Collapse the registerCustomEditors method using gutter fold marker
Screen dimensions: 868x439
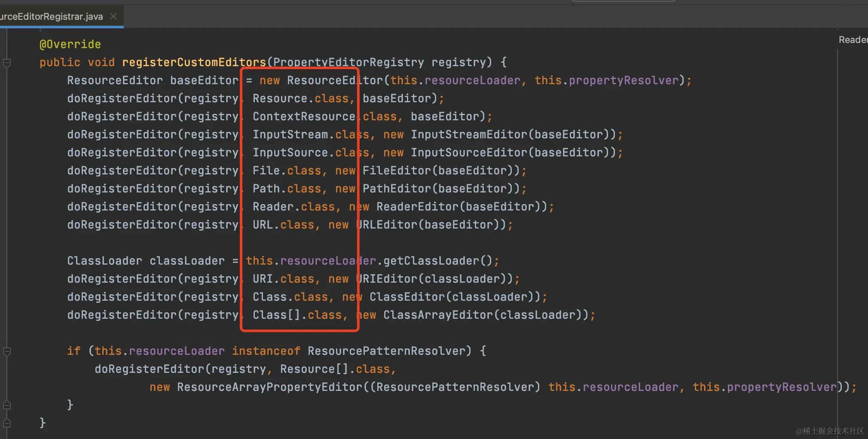6,63
